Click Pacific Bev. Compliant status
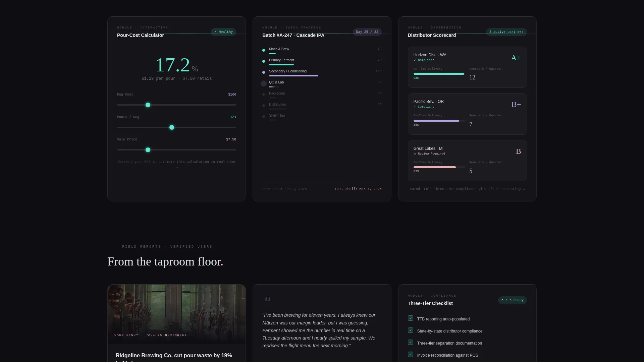 pyautogui.click(x=424, y=107)
